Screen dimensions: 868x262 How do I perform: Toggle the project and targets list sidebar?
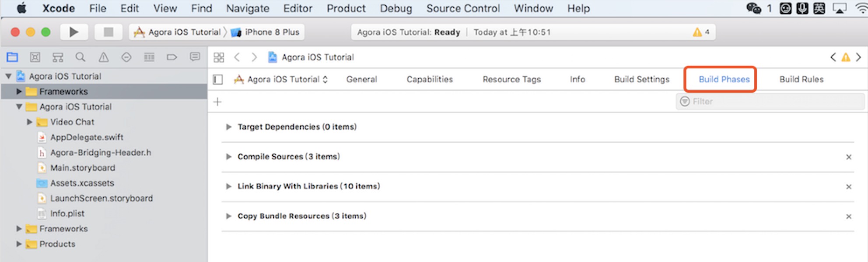click(218, 79)
